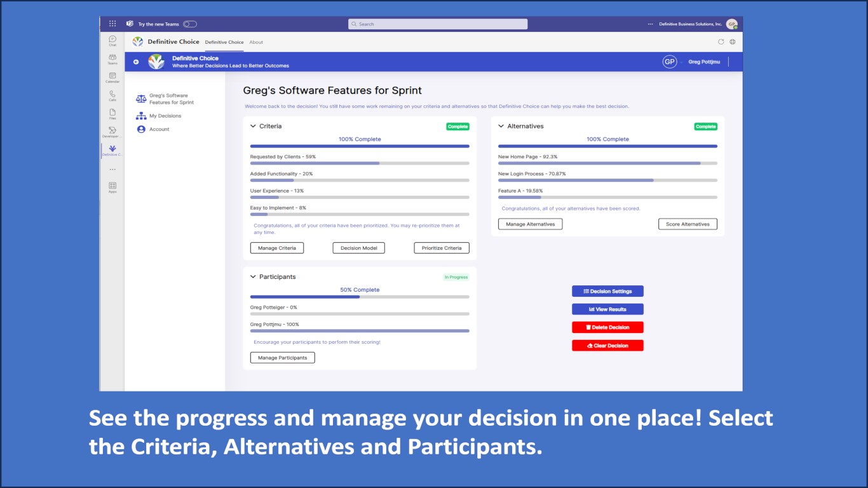Open the Teams app launcher grid

[x=112, y=24]
